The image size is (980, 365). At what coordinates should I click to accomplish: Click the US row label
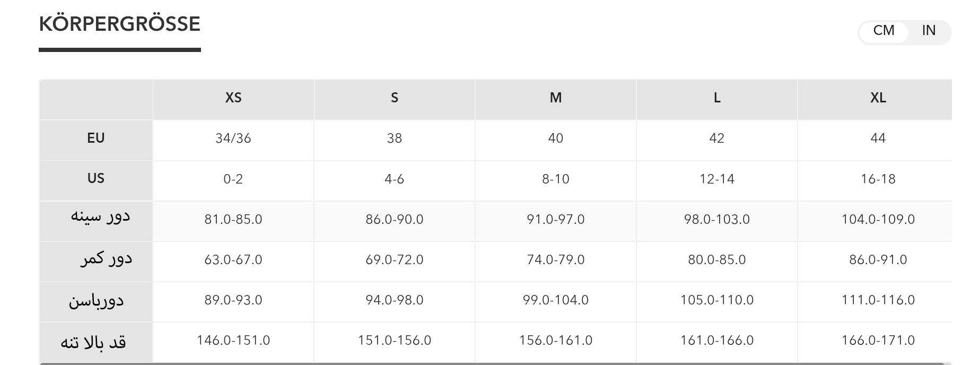96,179
